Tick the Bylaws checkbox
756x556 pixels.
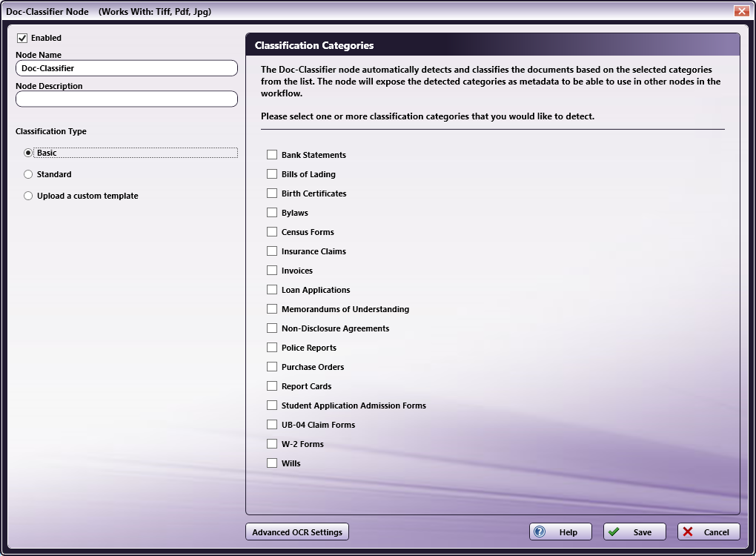(272, 213)
